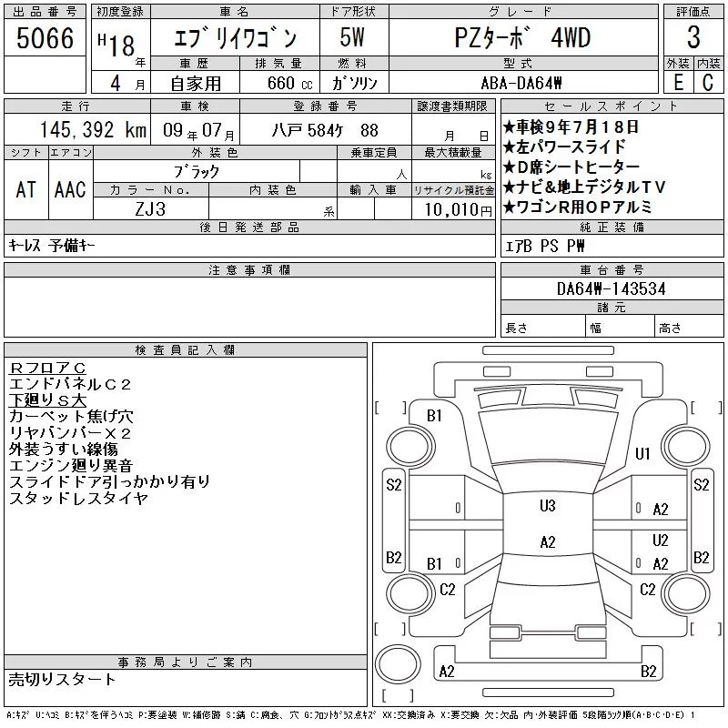Click inspection expiry 09年07月
This screenshot has height=728, width=728.
click(198, 130)
